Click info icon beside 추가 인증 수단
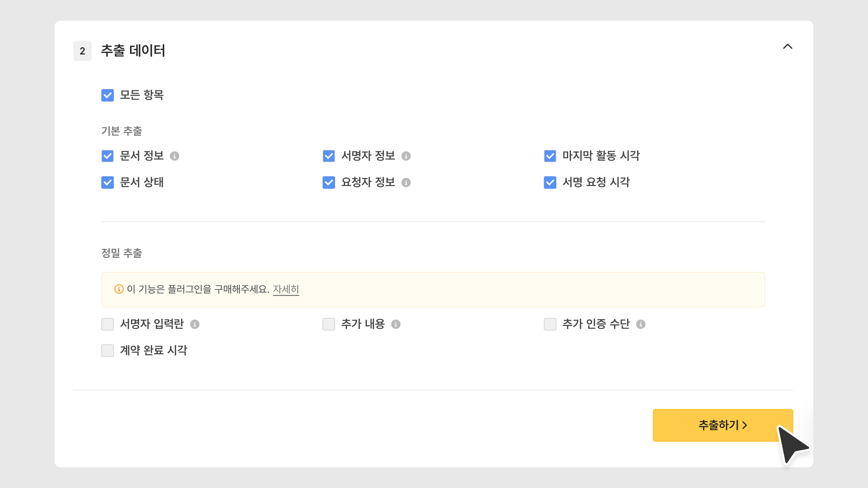Image resolution: width=868 pixels, height=488 pixels. (641, 324)
